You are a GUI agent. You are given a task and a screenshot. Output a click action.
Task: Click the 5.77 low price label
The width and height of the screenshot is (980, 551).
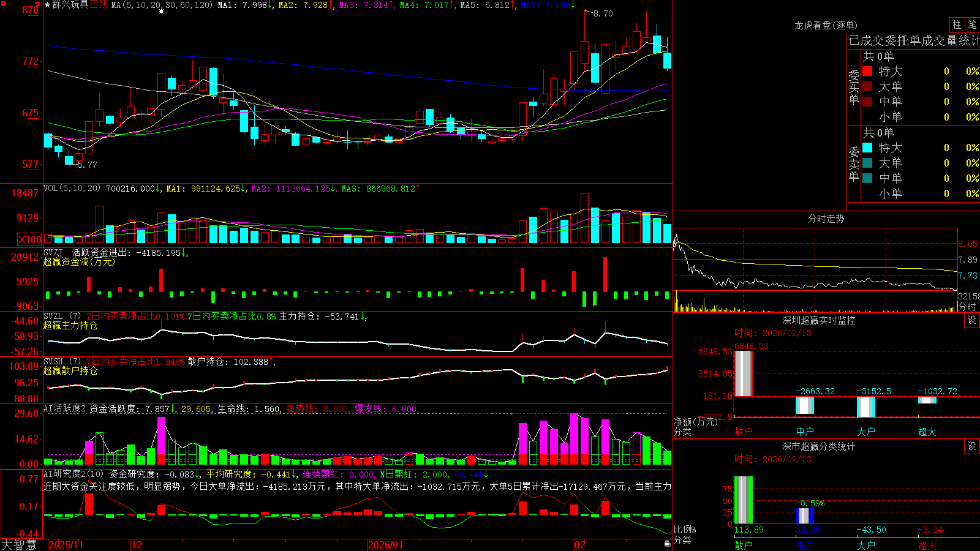[x=88, y=164]
